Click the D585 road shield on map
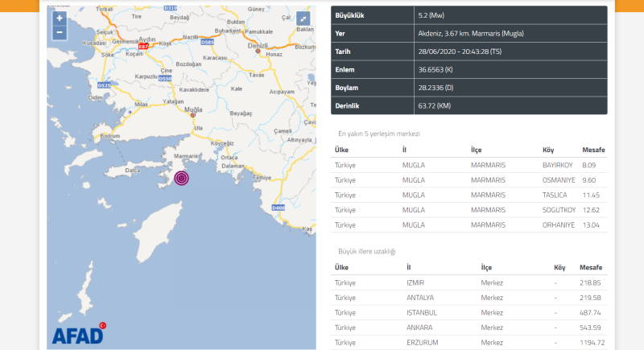The width and height of the screenshot is (644, 350). [207, 40]
